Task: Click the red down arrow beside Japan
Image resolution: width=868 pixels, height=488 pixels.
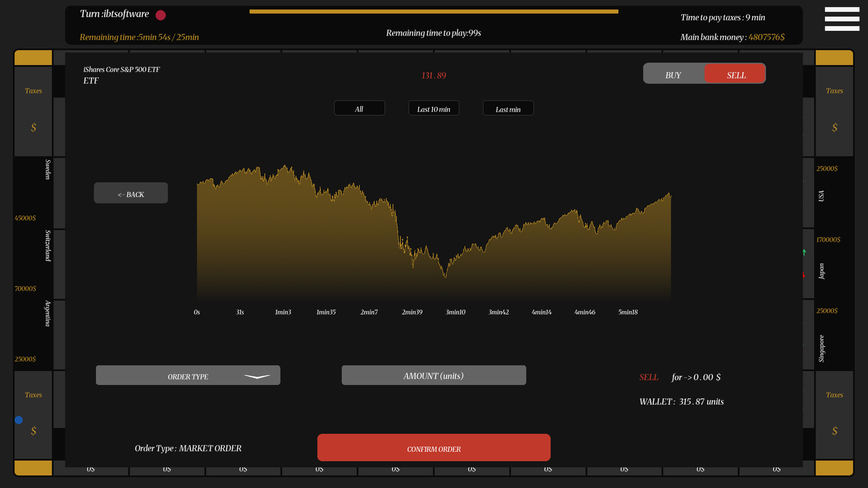Action: [x=804, y=274]
